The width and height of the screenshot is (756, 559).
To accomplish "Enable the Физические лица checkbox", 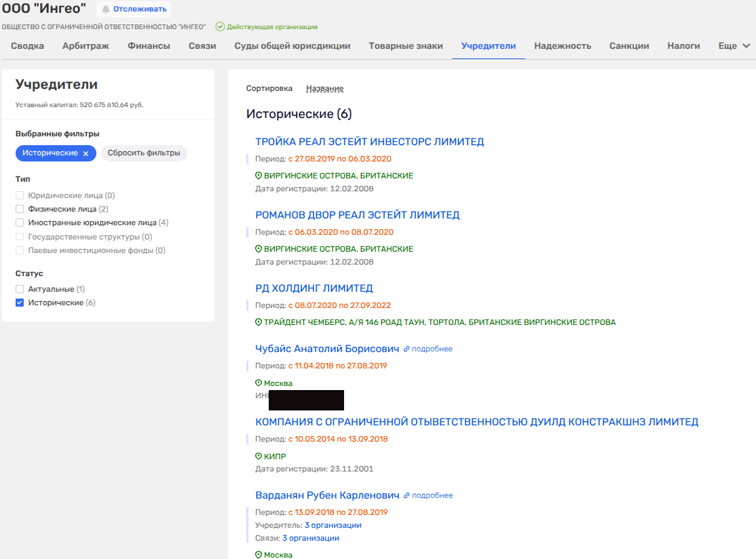I will tap(20, 209).
